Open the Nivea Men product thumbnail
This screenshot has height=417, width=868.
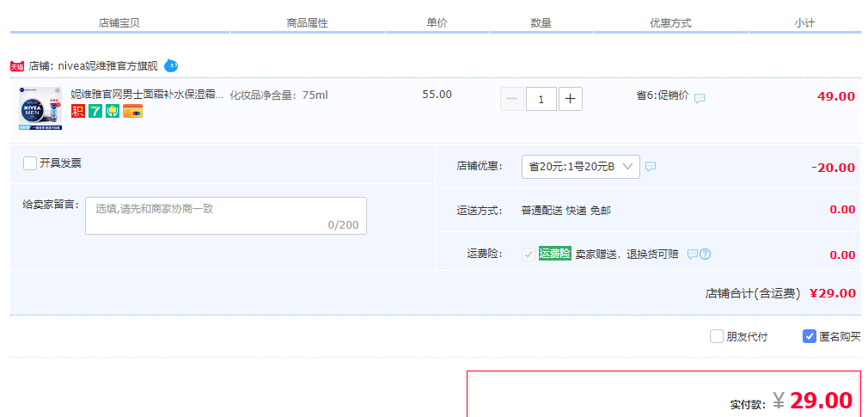(x=40, y=108)
